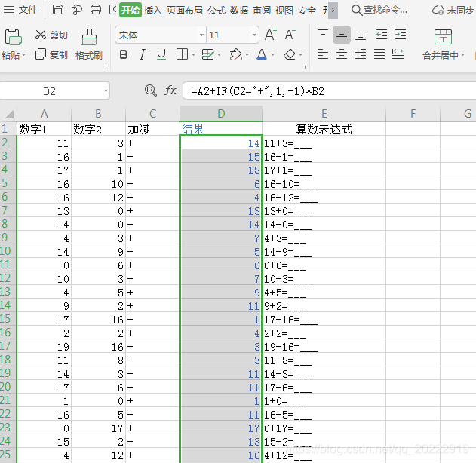
Task: Click the Name Box showing D2
Action: 50,91
